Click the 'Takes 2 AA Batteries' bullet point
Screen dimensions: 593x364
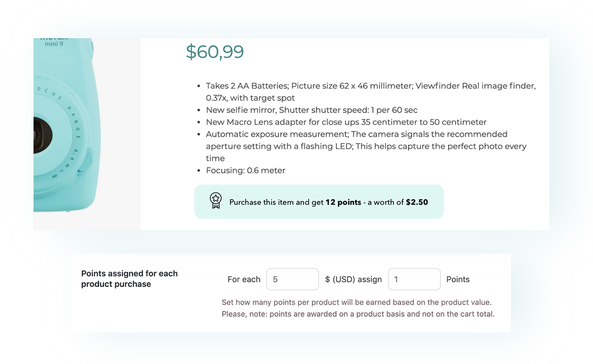click(371, 92)
